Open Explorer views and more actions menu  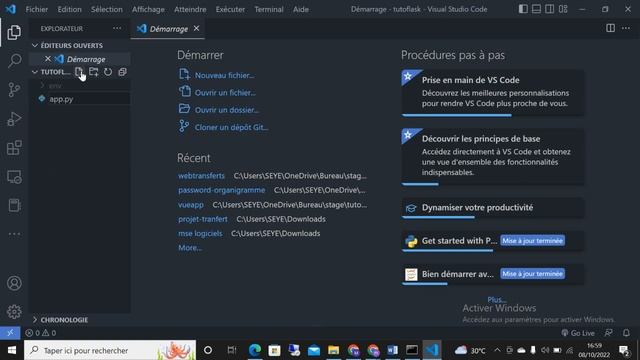117,28
